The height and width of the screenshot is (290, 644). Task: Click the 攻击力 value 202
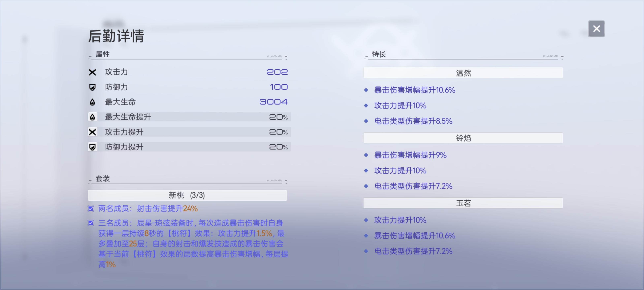coord(277,72)
